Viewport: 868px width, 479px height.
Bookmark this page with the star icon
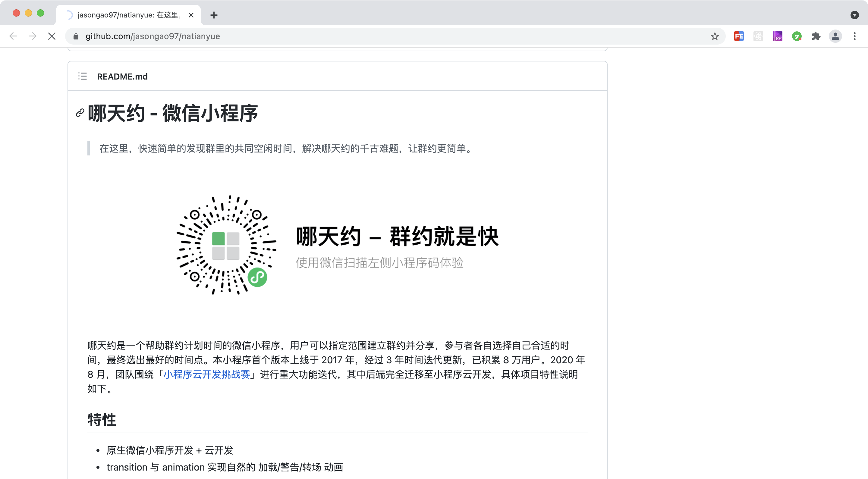pos(714,36)
